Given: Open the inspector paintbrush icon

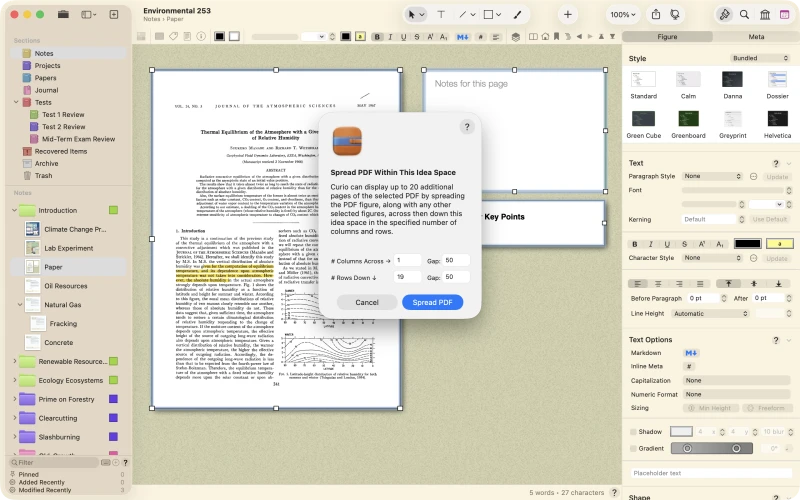Looking at the screenshot, I should (724, 15).
